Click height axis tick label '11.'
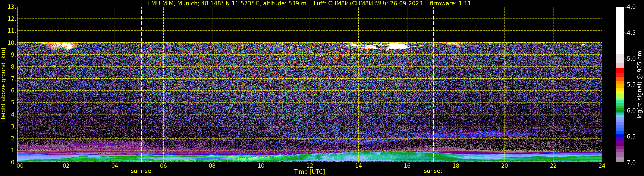The image size is (644, 176). pyautogui.click(x=12, y=31)
